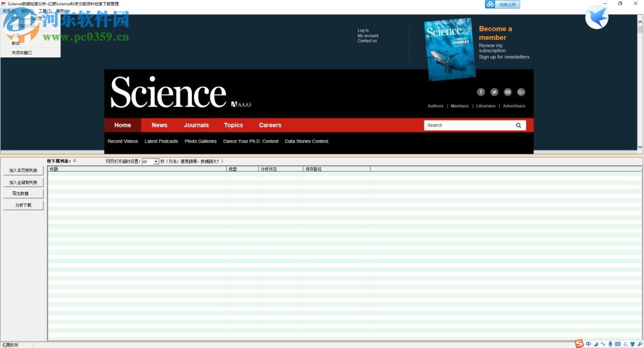Screen dimensions: 644x348
Task: Click the 导出数据 button
Action: [23, 193]
